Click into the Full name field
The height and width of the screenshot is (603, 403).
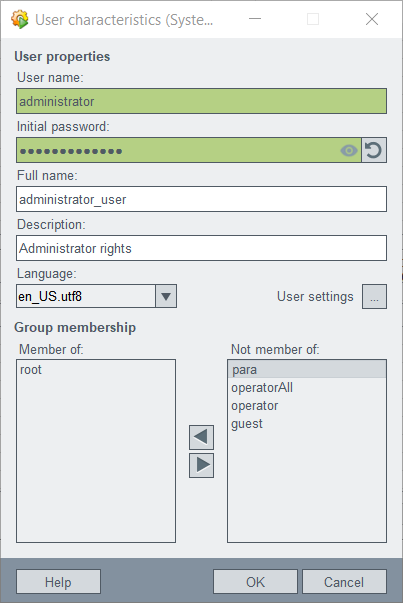[x=202, y=199]
